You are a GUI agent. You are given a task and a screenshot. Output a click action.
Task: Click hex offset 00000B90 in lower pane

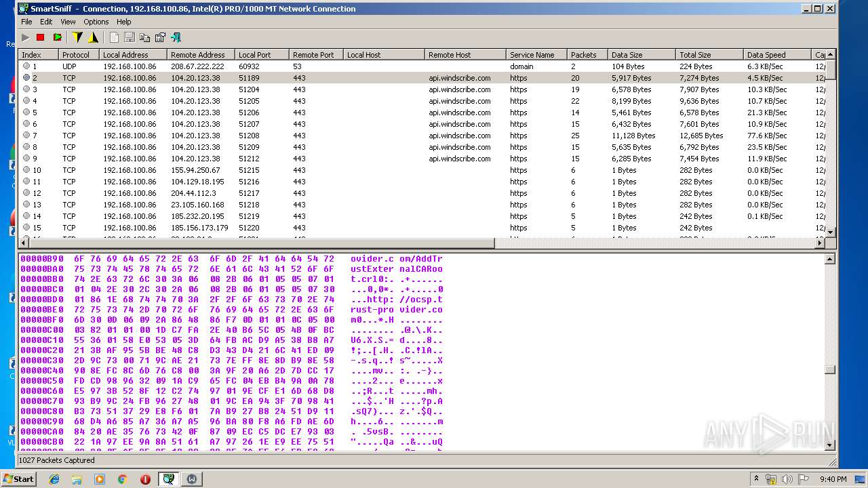[42, 259]
